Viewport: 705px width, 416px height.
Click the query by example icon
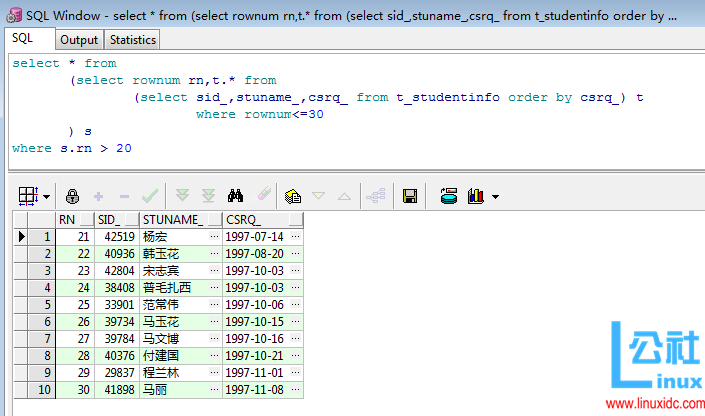[x=293, y=196]
